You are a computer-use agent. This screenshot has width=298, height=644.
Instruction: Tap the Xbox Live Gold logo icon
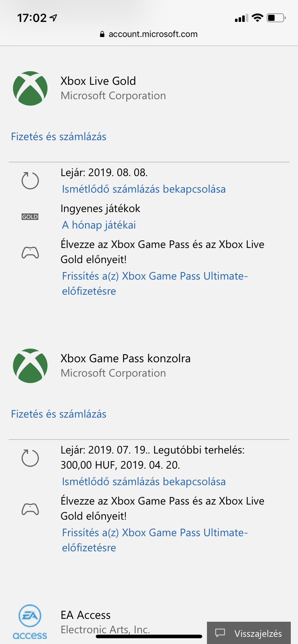(x=30, y=88)
